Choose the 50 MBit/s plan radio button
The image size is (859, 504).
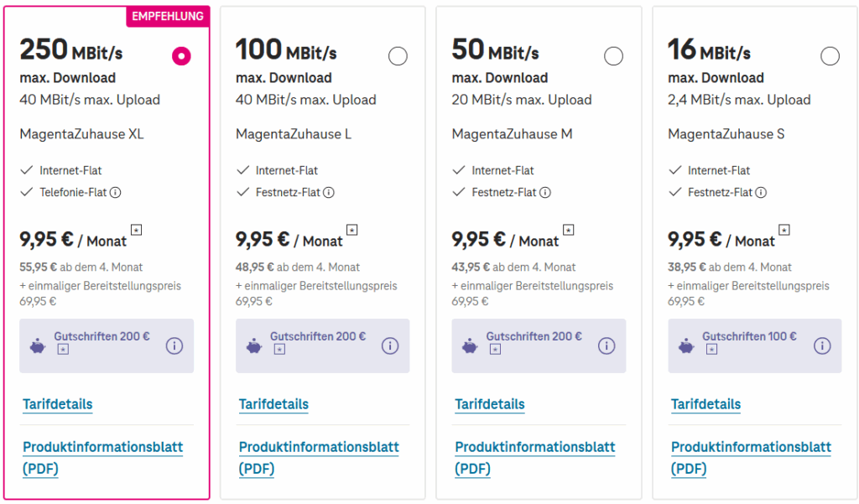click(614, 56)
